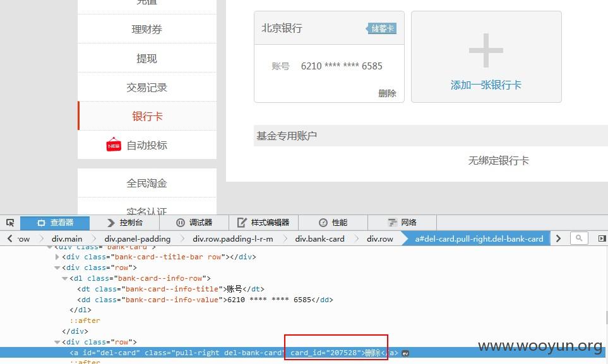Click the 基金专用账户 section heading
This screenshot has height=364, width=608.
click(287, 136)
